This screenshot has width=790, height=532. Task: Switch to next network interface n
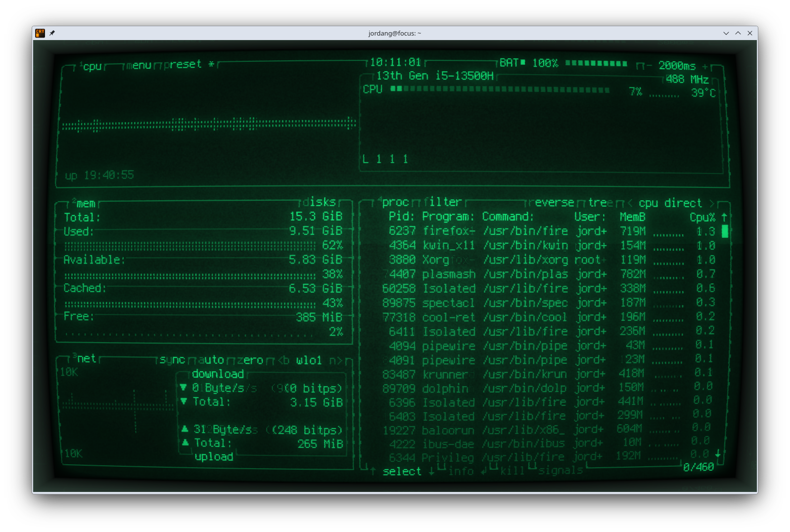[x=336, y=360]
